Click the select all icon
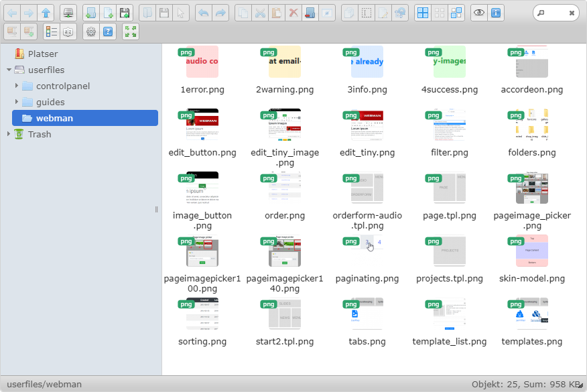 tap(423, 13)
